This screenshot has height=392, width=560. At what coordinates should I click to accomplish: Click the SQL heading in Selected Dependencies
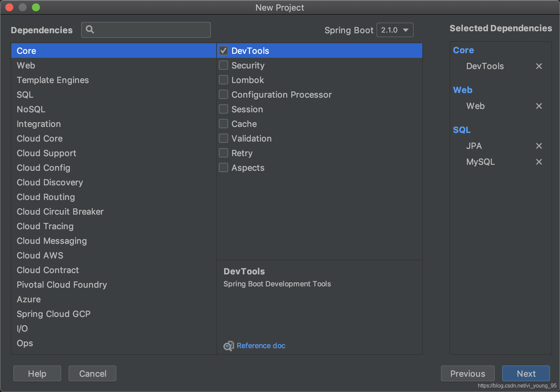click(x=462, y=130)
